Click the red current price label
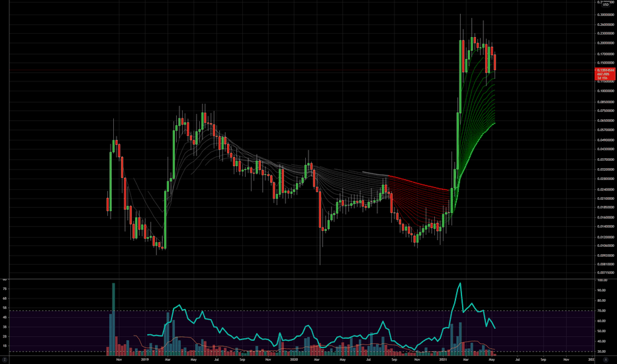Viewport: 617px width, 364px height. click(605, 74)
